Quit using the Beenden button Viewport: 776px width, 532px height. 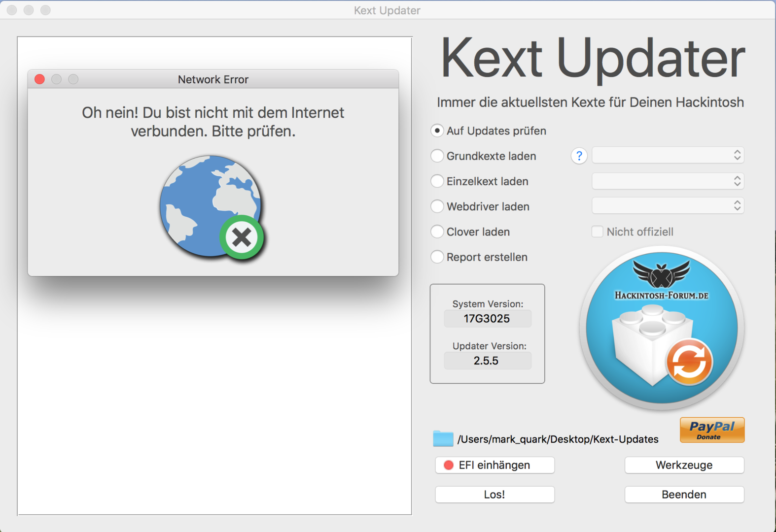[x=684, y=495]
